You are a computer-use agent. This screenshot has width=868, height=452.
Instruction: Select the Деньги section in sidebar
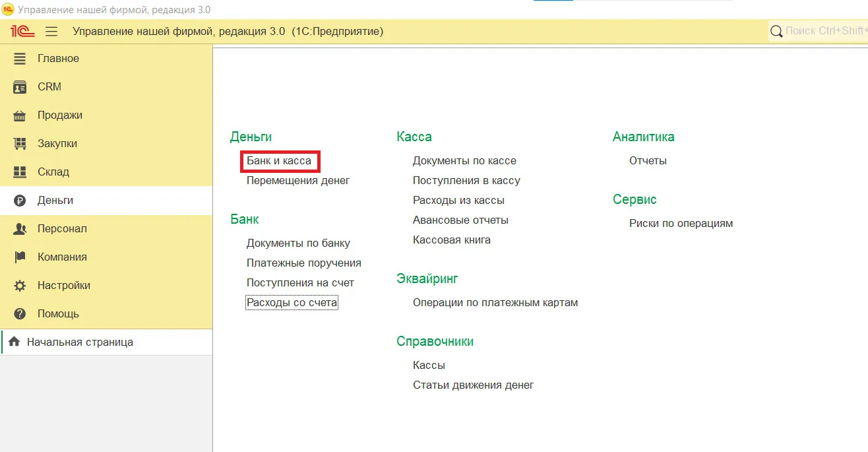point(55,201)
